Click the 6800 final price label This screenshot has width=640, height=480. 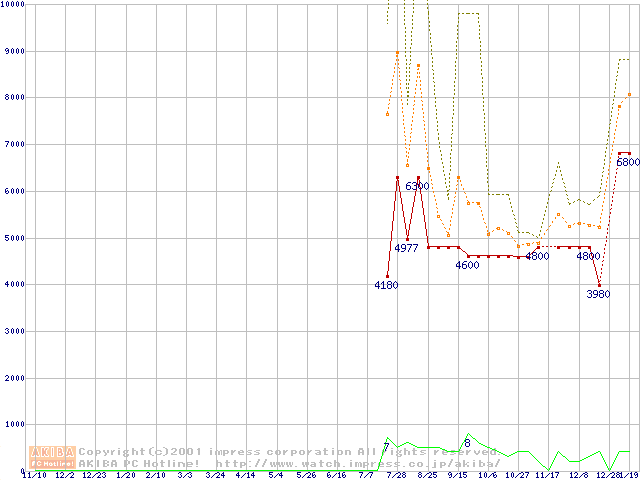(628, 162)
